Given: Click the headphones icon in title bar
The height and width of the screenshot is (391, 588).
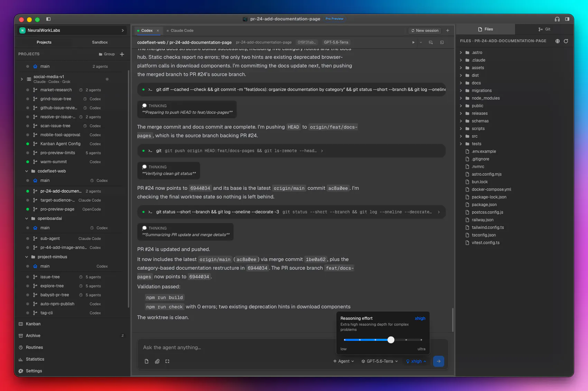Looking at the screenshot, I should coord(557,19).
